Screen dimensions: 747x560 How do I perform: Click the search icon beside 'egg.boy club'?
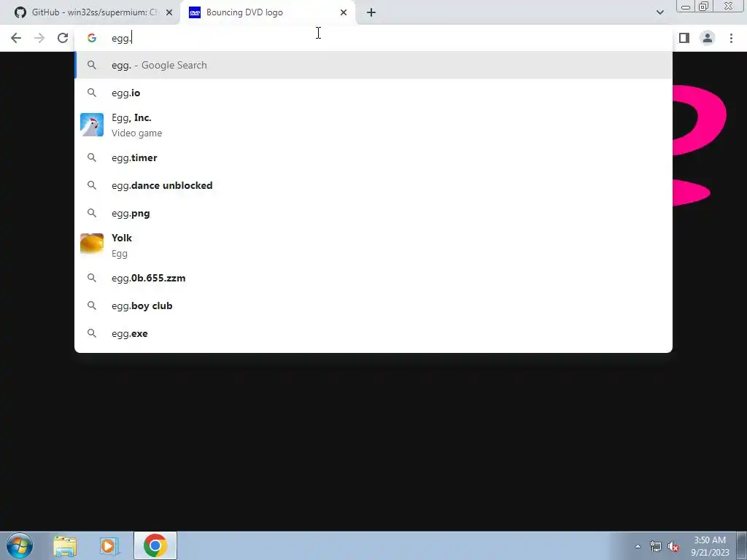click(92, 306)
